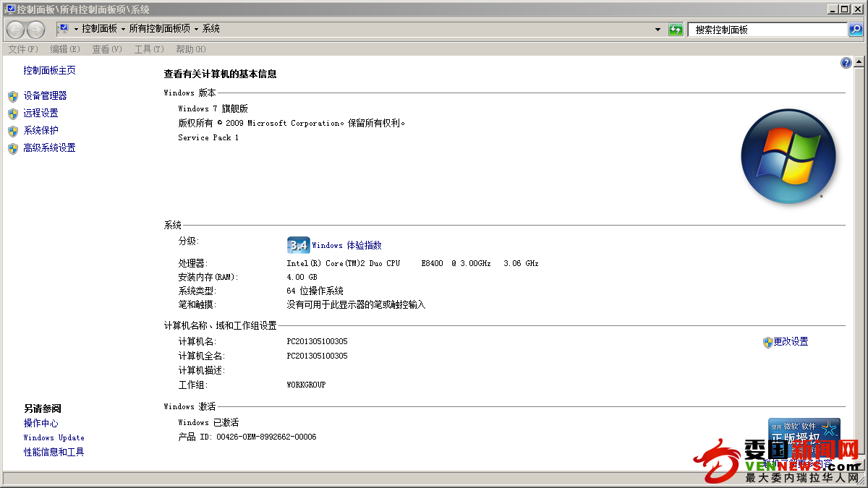Image resolution: width=868 pixels, height=488 pixels.
Task: Open 系统保护 link
Action: [41, 130]
